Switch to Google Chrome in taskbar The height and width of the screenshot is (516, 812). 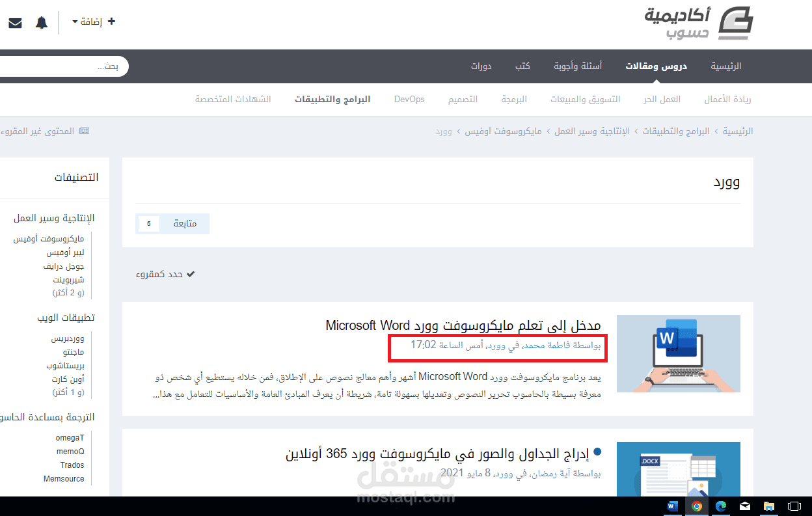point(697,506)
